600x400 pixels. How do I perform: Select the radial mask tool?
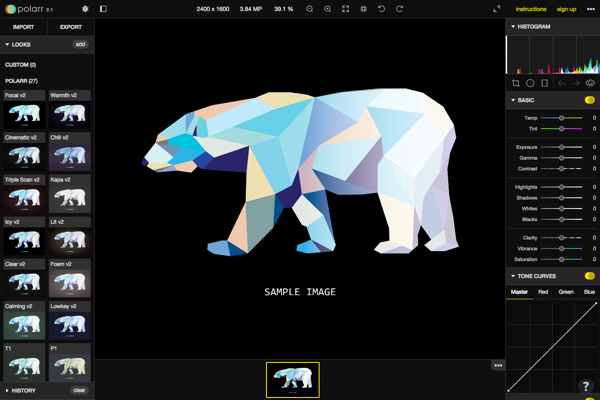pos(530,83)
